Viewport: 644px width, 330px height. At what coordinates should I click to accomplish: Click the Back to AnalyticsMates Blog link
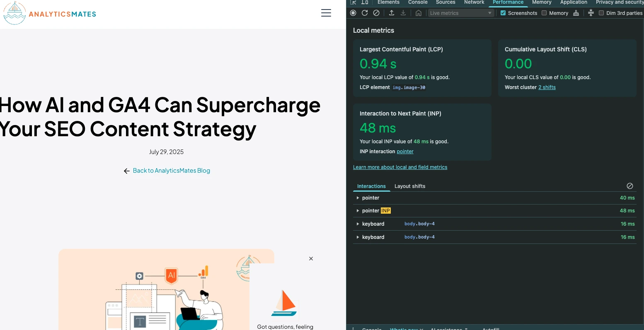[x=171, y=171]
